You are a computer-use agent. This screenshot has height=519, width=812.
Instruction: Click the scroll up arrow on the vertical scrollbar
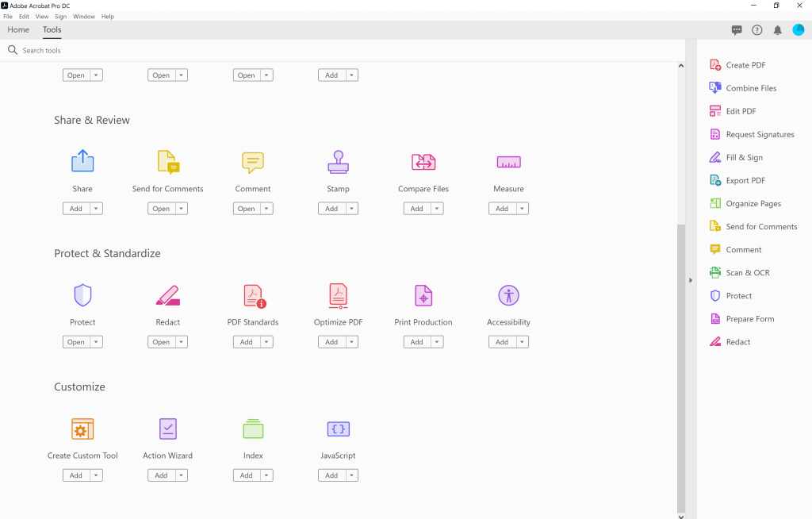tap(680, 67)
